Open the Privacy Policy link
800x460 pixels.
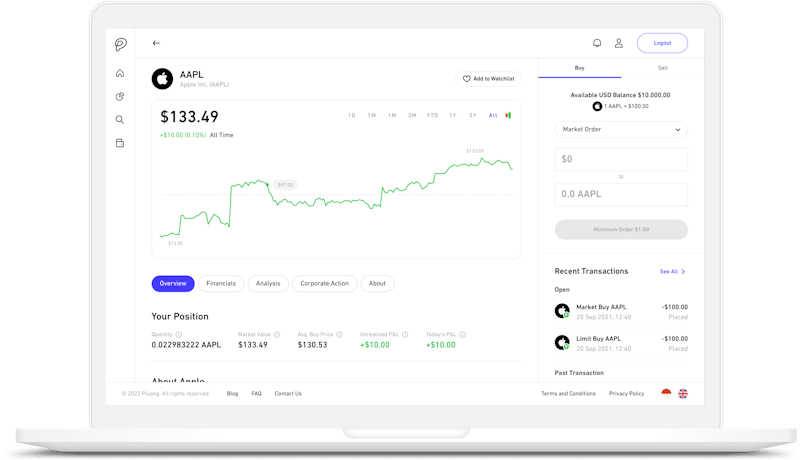point(627,394)
